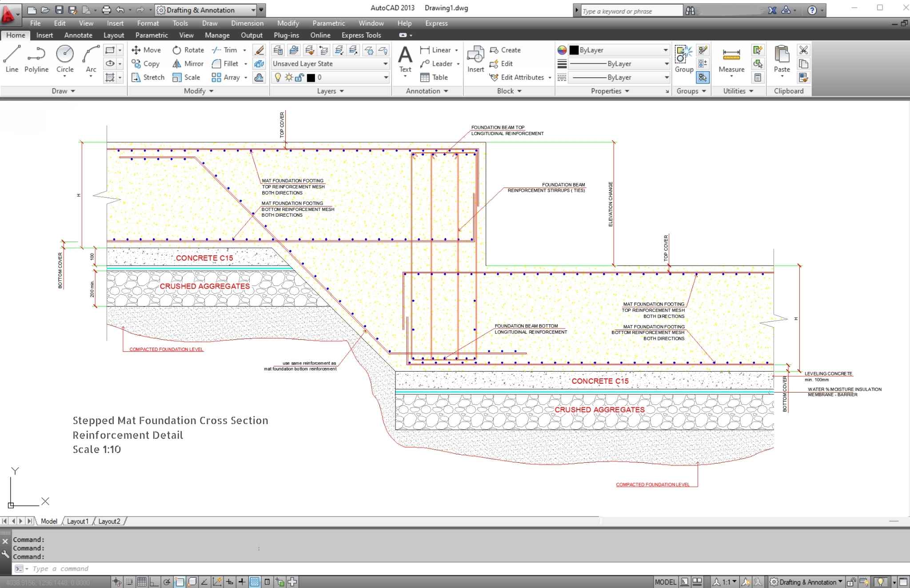
Task: Click the Scale tool
Action: coord(186,77)
